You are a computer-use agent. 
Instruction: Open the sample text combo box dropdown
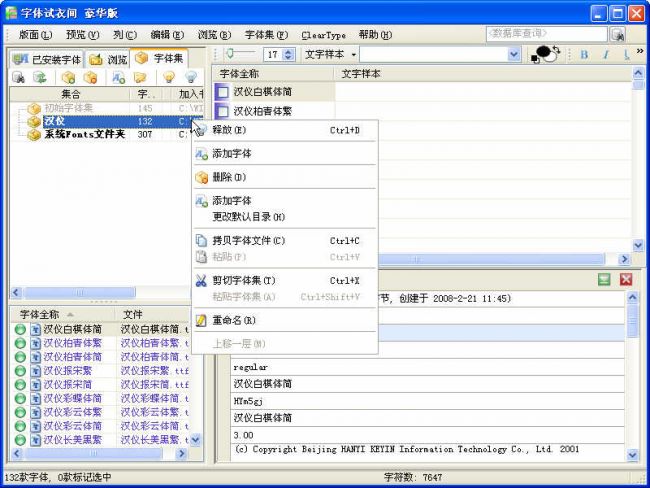(x=514, y=55)
